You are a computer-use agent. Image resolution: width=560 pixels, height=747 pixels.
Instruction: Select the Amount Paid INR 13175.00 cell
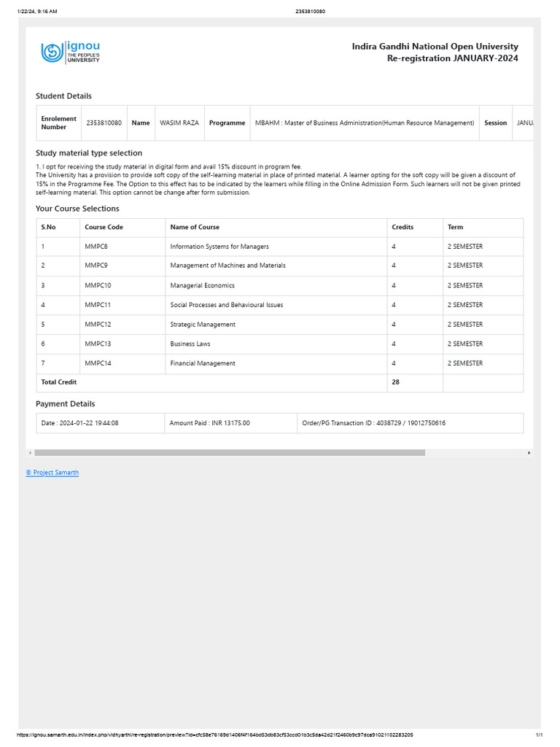tap(230, 423)
